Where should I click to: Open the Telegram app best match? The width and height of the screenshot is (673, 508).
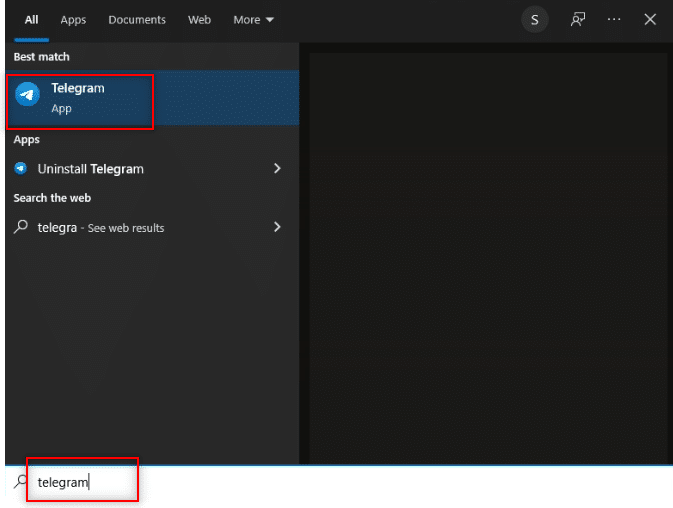(152, 98)
